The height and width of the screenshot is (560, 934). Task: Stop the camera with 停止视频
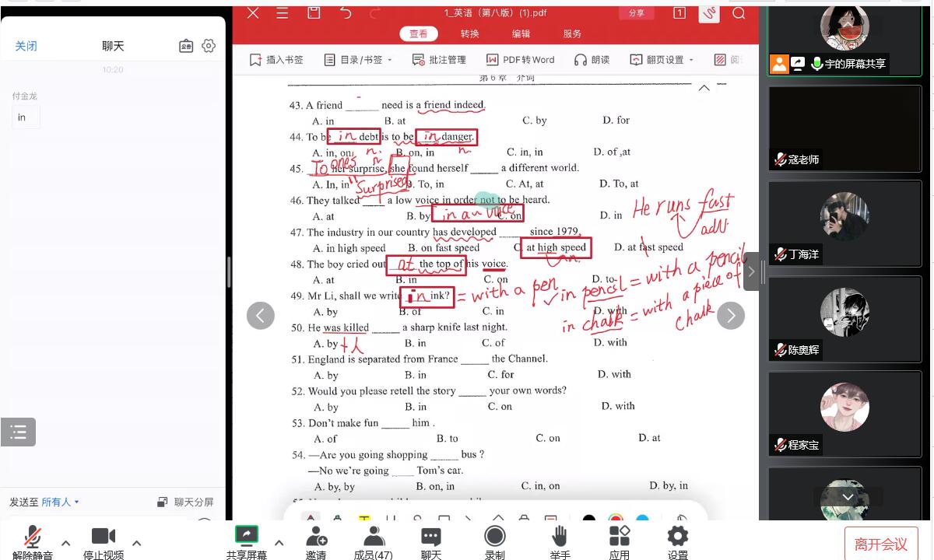coord(104,543)
